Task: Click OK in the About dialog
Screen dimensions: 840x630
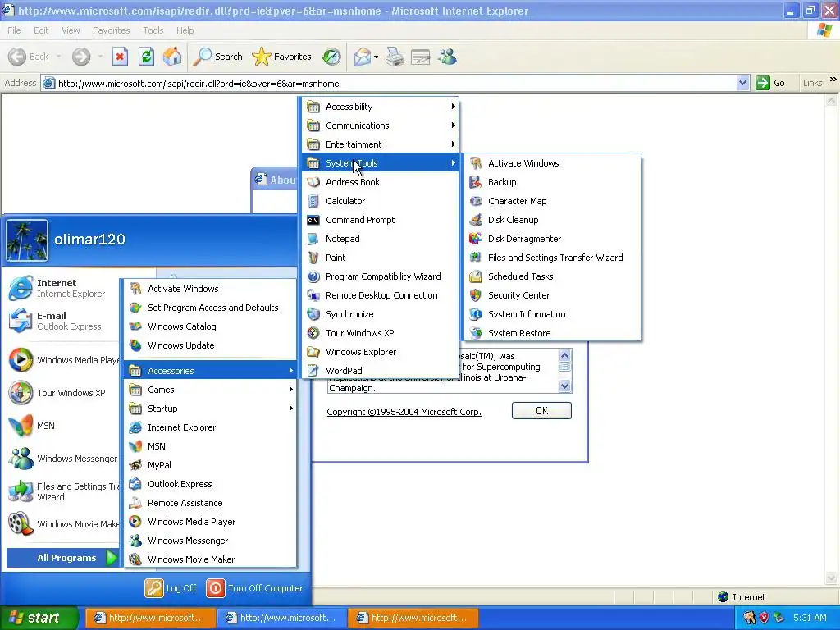Action: [541, 410]
